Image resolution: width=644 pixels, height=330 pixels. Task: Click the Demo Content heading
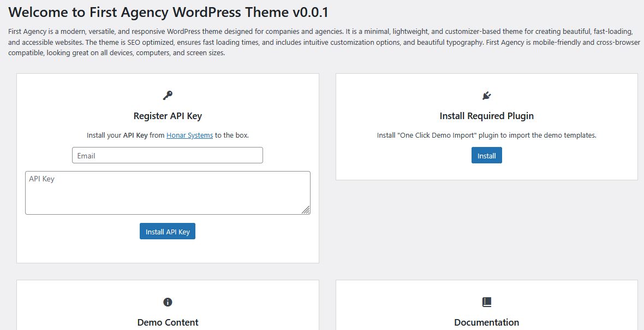point(168,322)
